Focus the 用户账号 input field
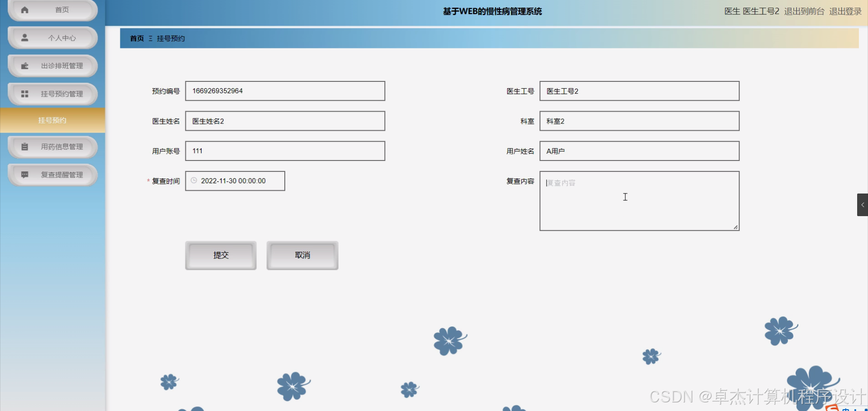Viewport: 868px width, 411px height. click(x=285, y=151)
